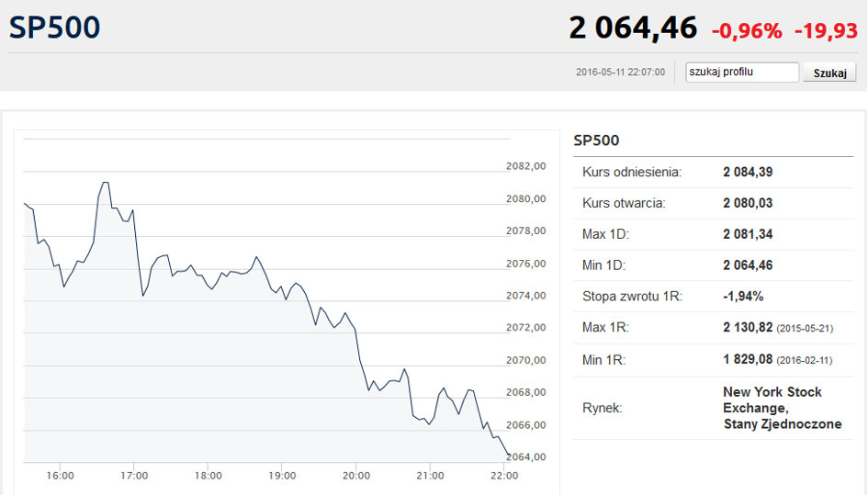Screen dimensions: 868x495
Task: Click the 2068,00 price axis label
Action: pyautogui.click(x=526, y=392)
